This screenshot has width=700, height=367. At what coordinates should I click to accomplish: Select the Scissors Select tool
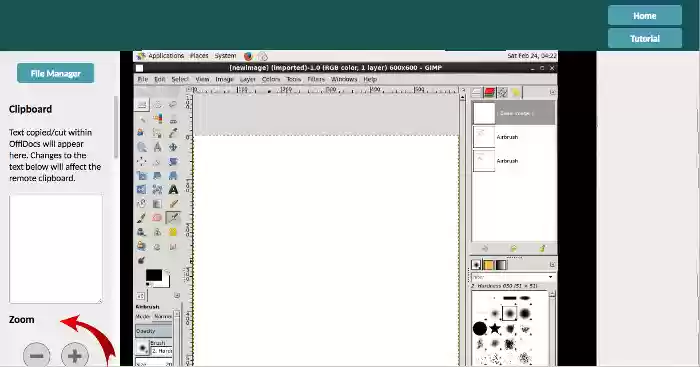pos(173,119)
